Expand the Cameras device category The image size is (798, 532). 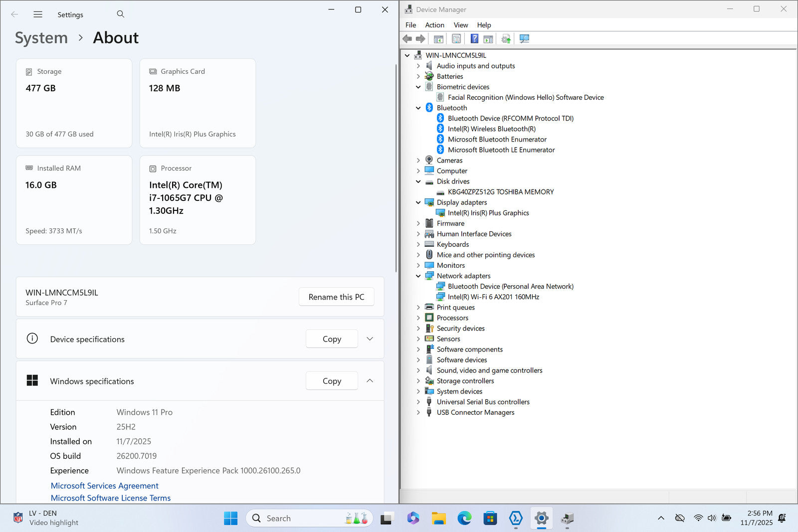coord(418,161)
